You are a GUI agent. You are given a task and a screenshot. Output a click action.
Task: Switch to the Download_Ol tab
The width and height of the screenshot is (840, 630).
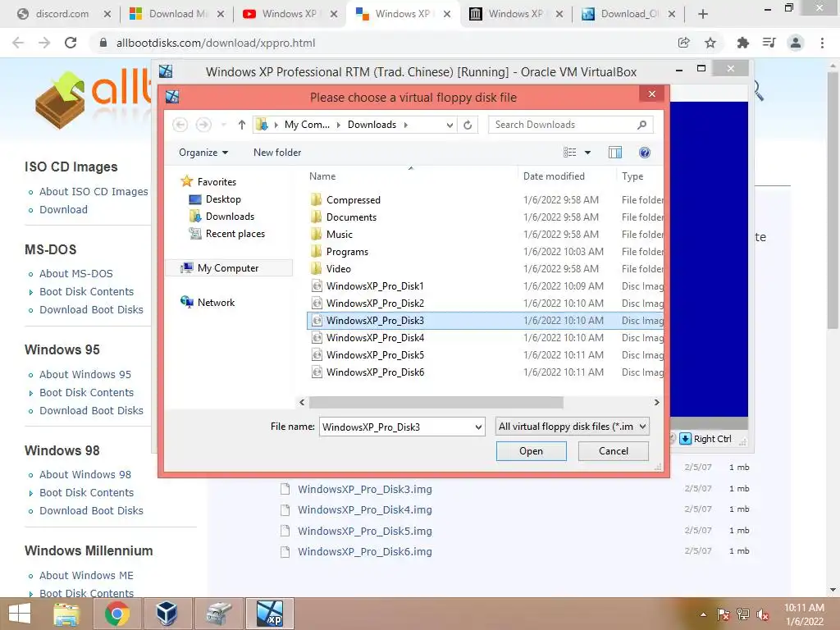click(629, 14)
